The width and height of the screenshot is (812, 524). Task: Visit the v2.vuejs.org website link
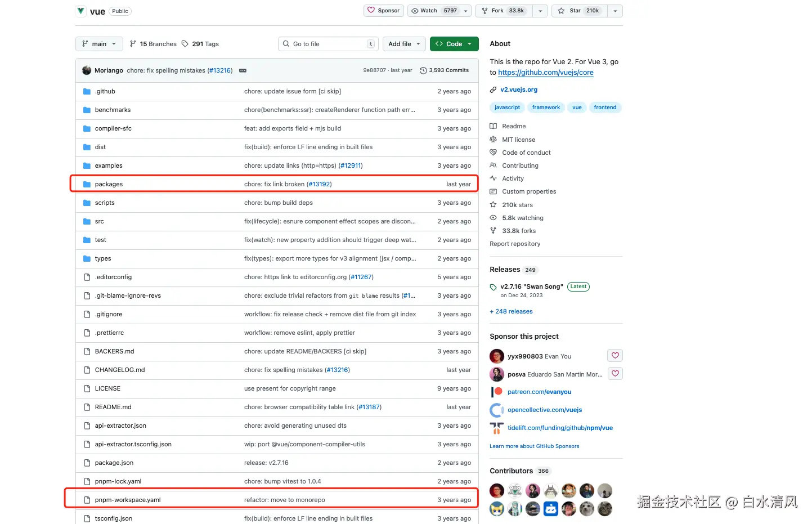point(519,89)
